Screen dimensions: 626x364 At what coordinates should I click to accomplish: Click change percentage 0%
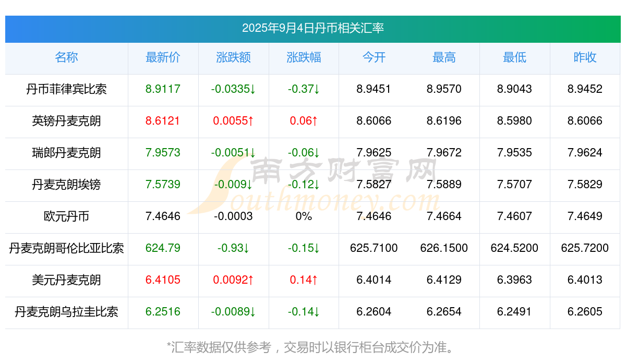304,216
